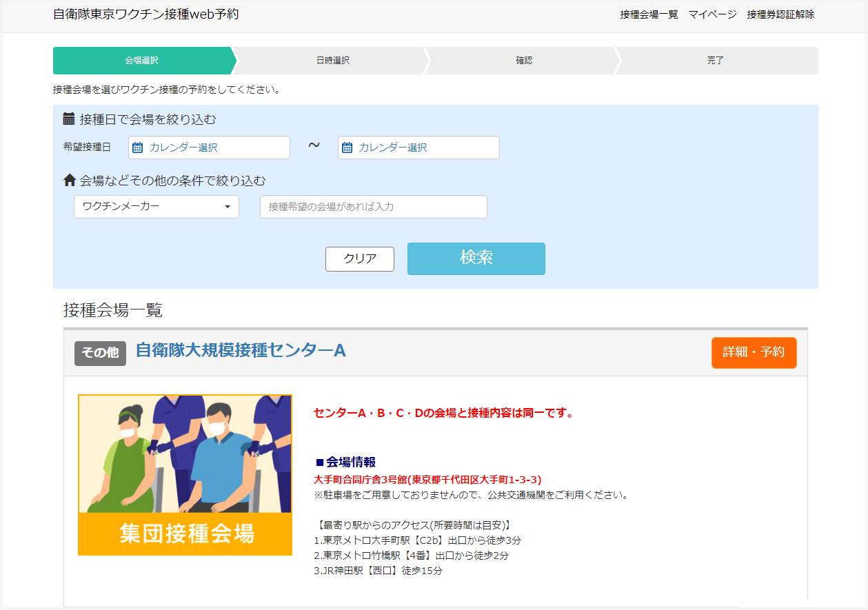Click the 東京メトロ竹橋駅【4番】 access line
Viewport: 868px width, 610px height.
coord(412,556)
